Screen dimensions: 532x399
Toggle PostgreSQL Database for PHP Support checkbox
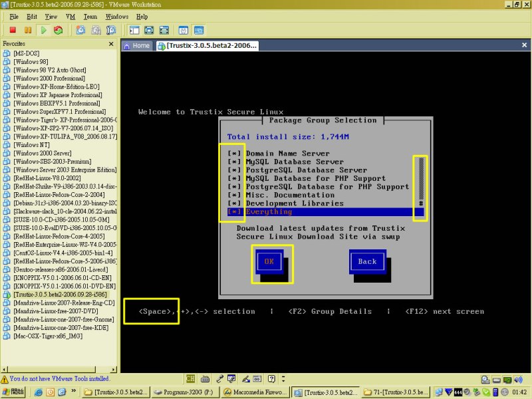234,187
